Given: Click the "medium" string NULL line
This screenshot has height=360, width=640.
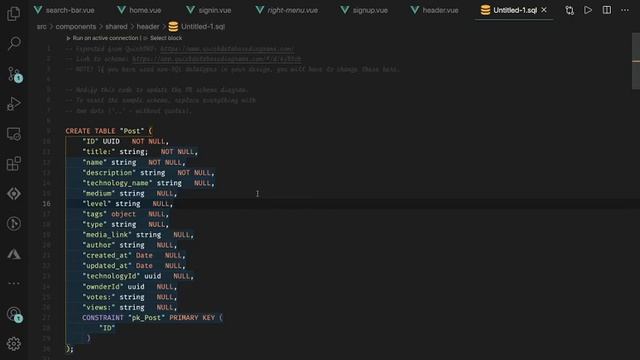Looking at the screenshot, I should coord(129,193).
